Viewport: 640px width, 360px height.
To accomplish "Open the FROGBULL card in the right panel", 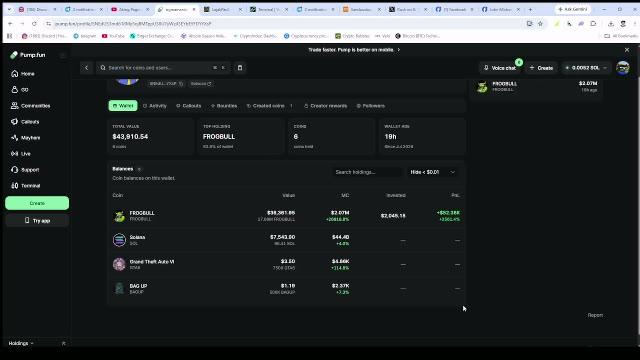I will pyautogui.click(x=538, y=87).
